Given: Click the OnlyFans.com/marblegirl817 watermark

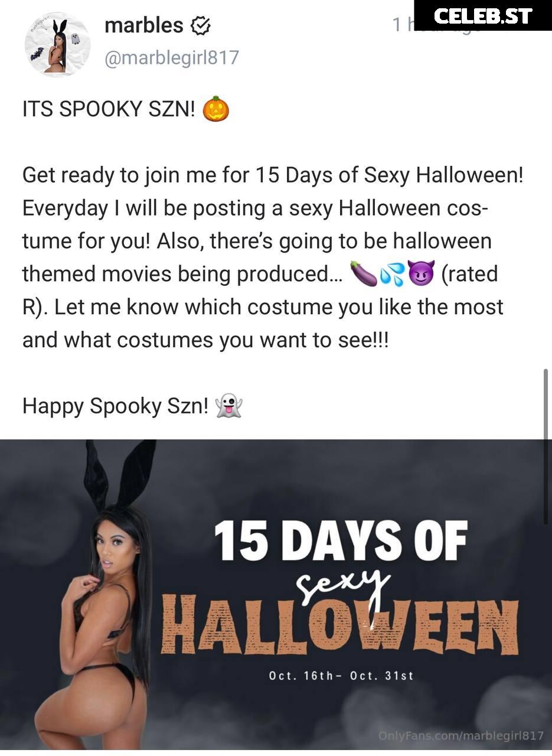Looking at the screenshot, I should (460, 735).
